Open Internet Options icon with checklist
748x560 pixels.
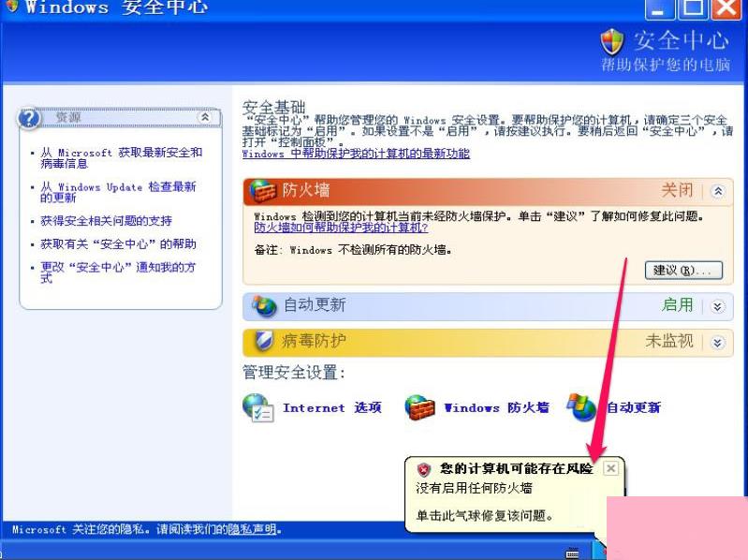pos(257,408)
